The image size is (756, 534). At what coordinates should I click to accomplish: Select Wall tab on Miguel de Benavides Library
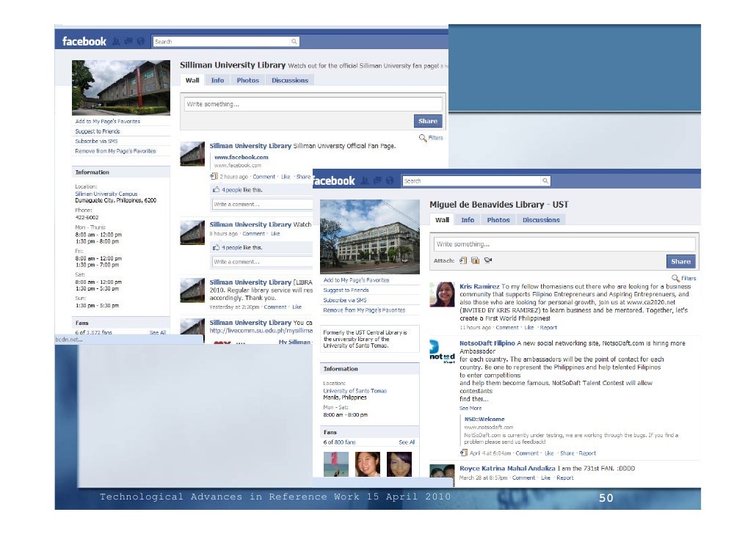pyautogui.click(x=442, y=220)
